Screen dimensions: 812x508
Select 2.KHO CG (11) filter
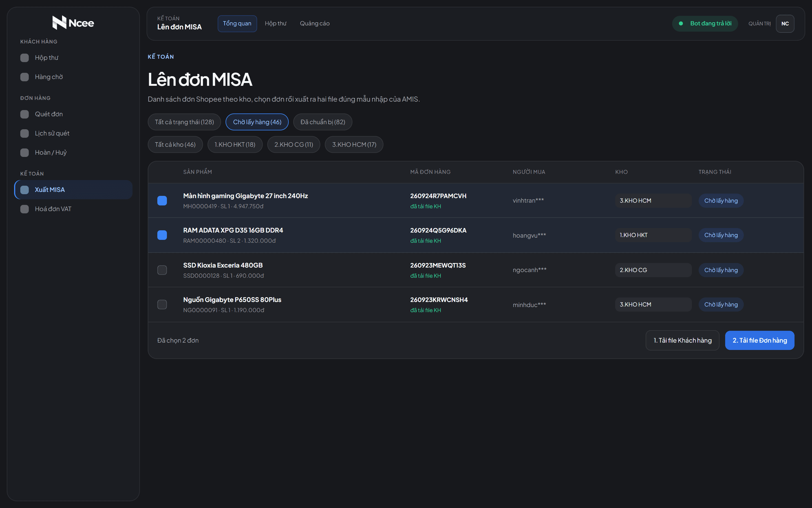coord(294,144)
